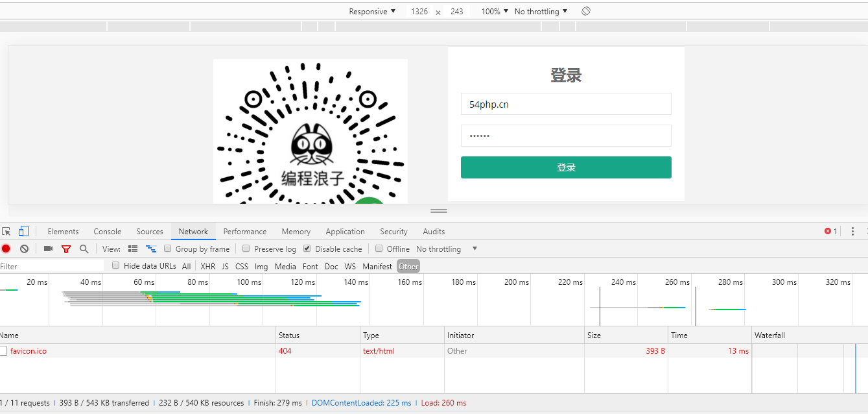Click the QR code image
The image size is (868, 414).
tap(311, 131)
